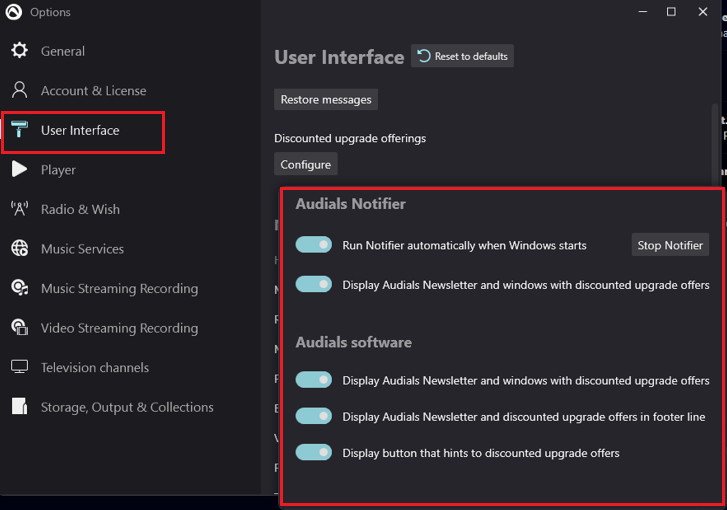Click the Music Services globe icon
Viewport: 727px width, 510px height.
pos(19,249)
